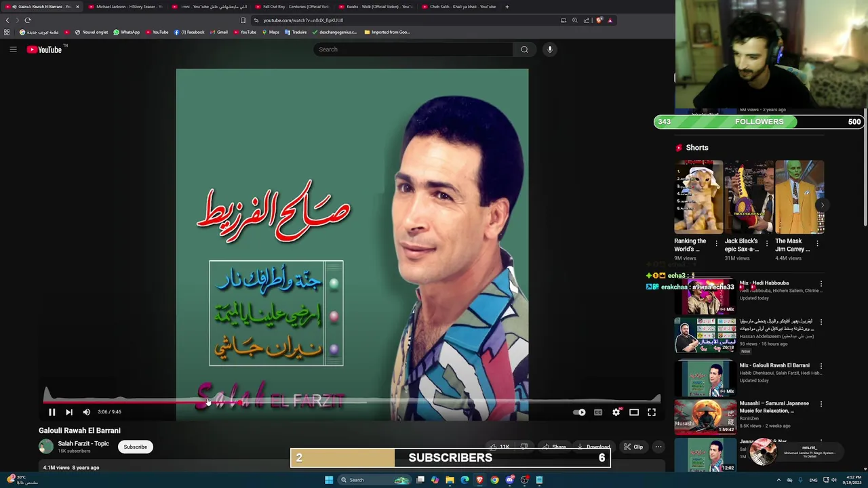Close the Galouli Rawah El Barrani tab

point(77,7)
